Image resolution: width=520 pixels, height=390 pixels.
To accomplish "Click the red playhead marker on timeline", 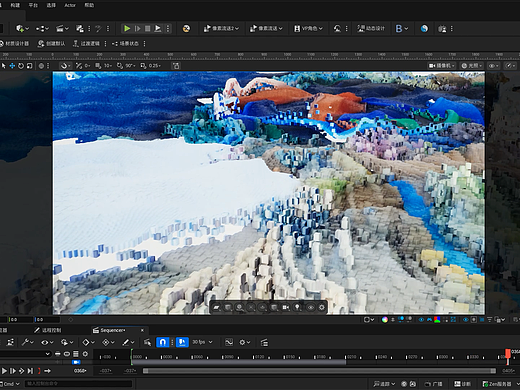I will pos(508,353).
